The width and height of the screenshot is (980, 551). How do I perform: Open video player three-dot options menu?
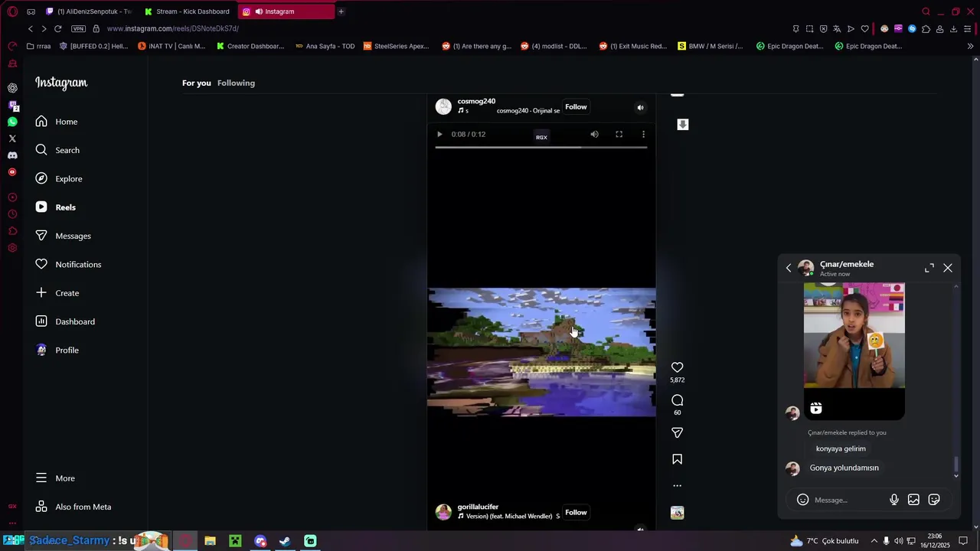click(x=643, y=134)
